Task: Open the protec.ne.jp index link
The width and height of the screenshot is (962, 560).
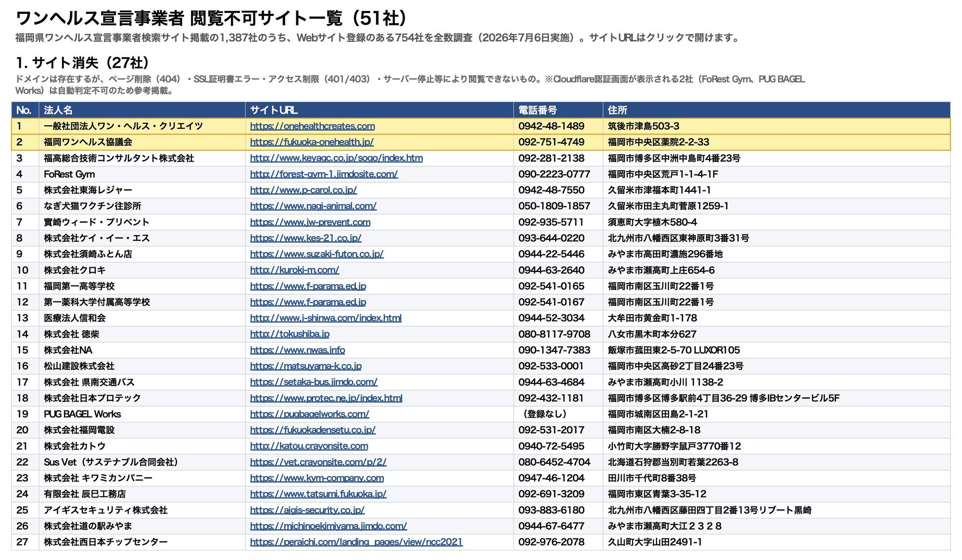Action: [326, 398]
